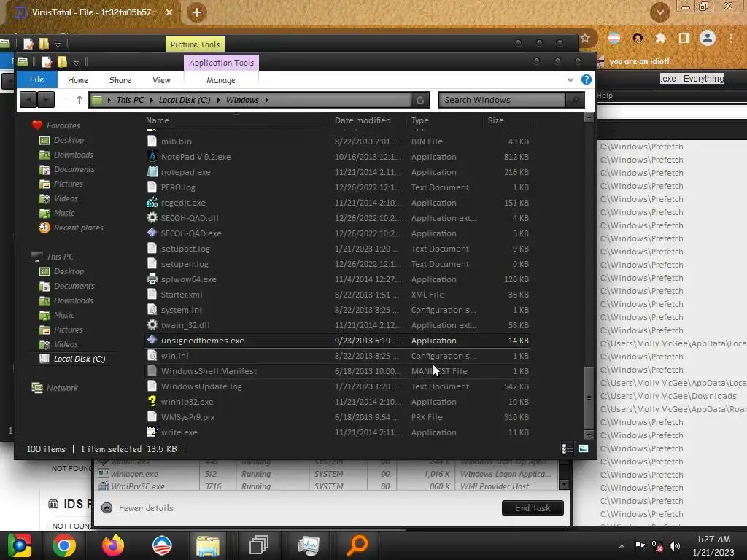This screenshot has width=747, height=560.
Task: Go back with the Back arrow button
Action: [28, 100]
